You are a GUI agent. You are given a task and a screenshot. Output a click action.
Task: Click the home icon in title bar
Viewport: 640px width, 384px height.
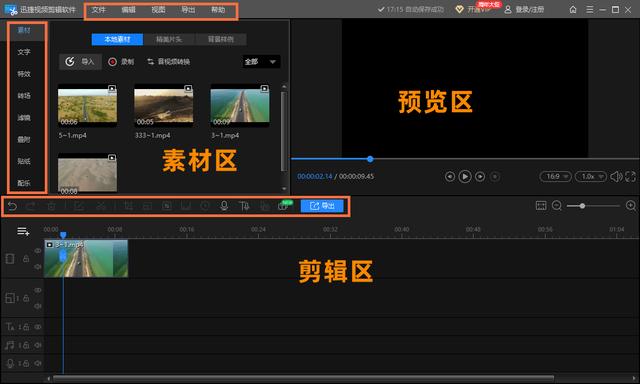coord(573,9)
